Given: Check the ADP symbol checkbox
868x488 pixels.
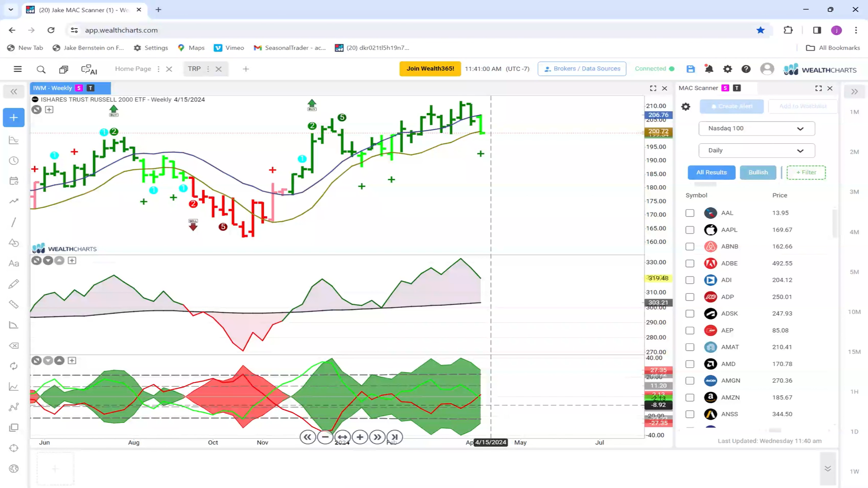Looking at the screenshot, I should click(690, 297).
